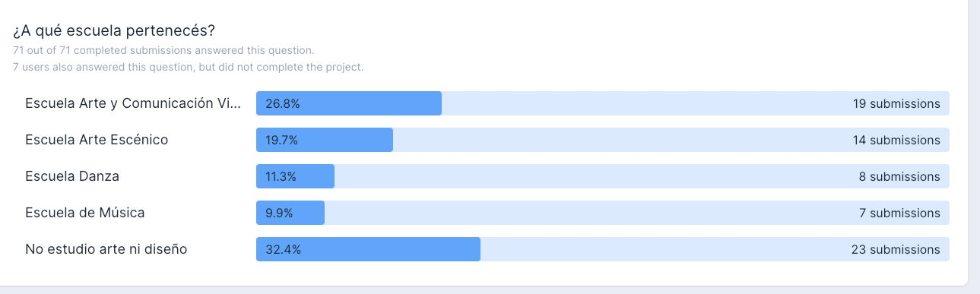
Task: Click the 71 out of 71 completed submissions text
Action: tap(163, 50)
